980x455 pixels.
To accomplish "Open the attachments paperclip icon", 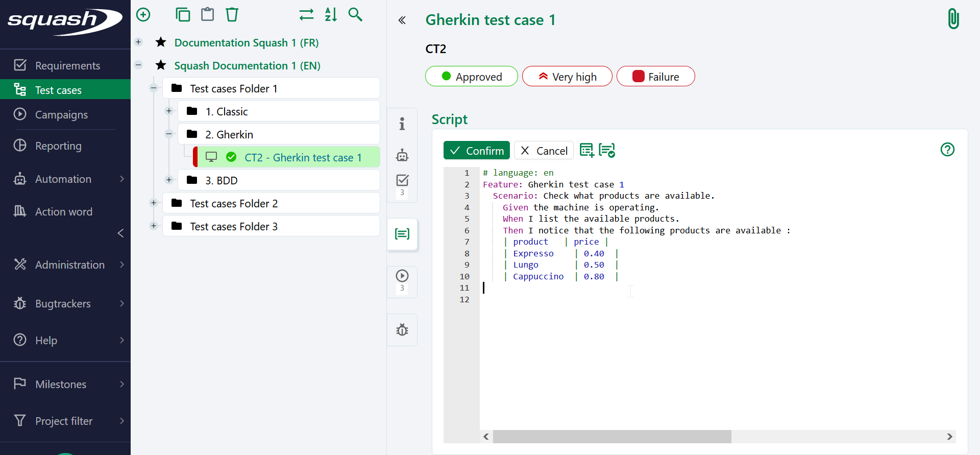I will point(953,19).
